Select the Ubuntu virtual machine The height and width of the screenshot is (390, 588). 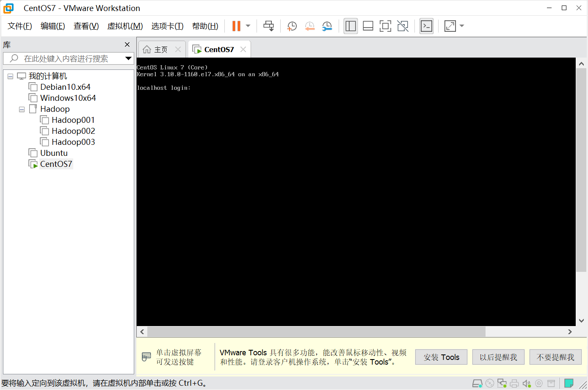[x=54, y=153]
